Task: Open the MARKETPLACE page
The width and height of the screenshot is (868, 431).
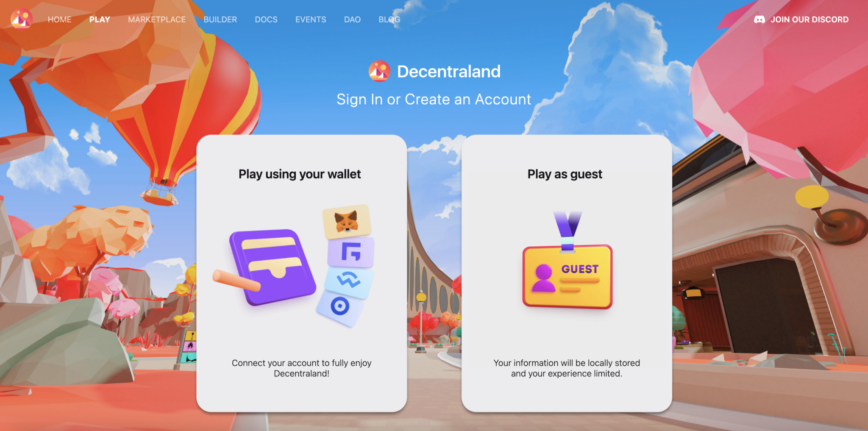Action: [157, 19]
